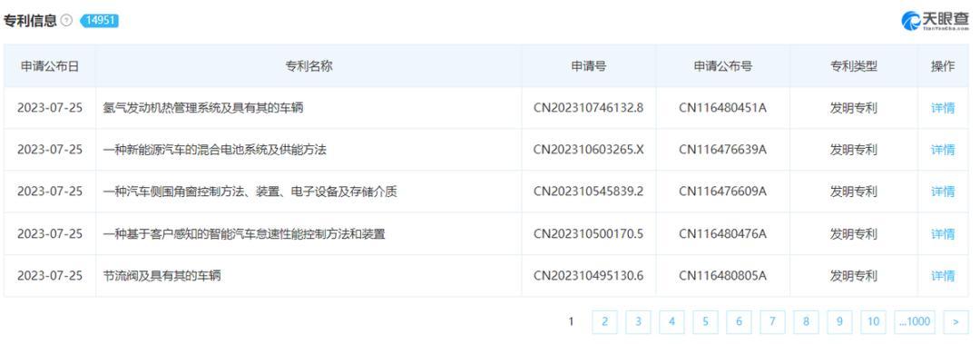Open 详情 for the 混合电池系统 patent
This screenshot has height=344, width=980.
click(x=943, y=150)
